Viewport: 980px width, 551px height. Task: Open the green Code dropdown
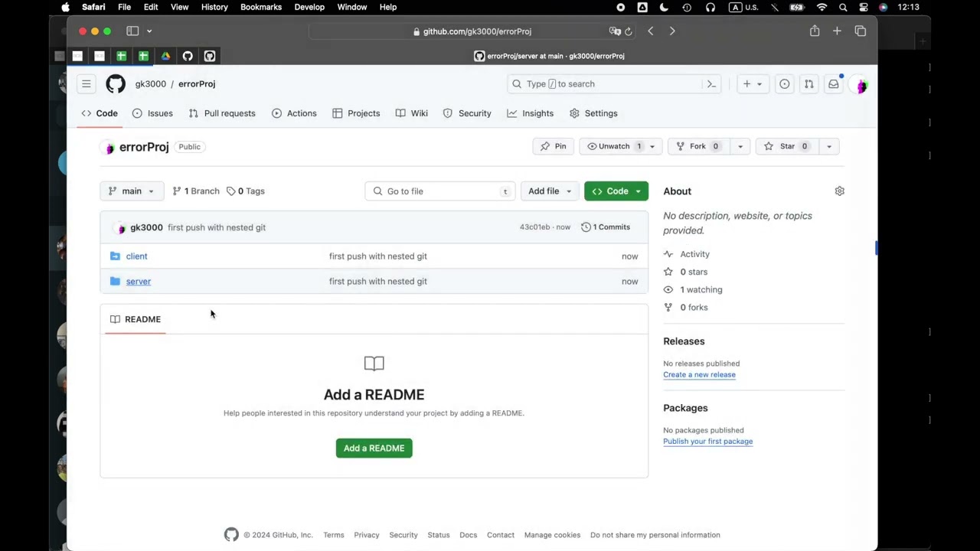(616, 191)
